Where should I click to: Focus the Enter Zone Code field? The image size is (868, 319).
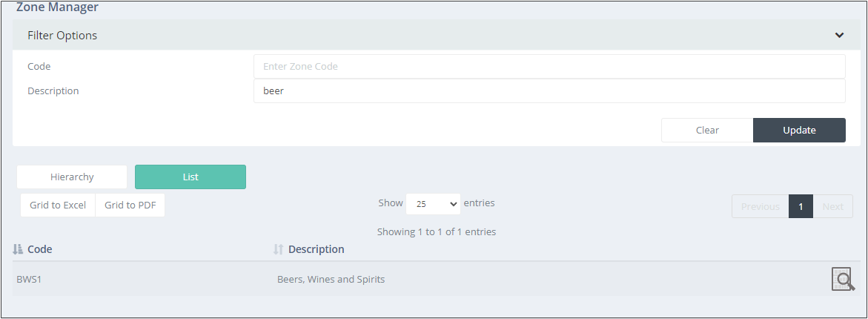click(x=549, y=67)
